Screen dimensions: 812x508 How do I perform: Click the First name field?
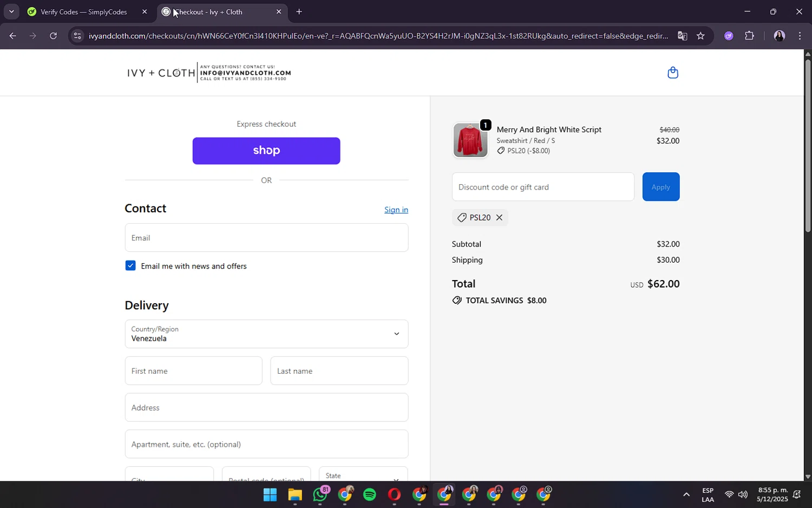coord(193,371)
